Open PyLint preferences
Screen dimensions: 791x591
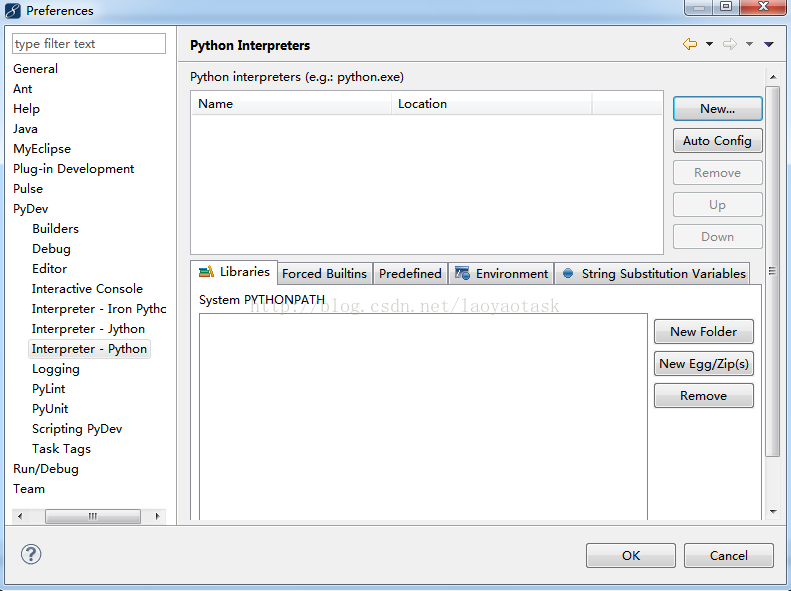[48, 389]
